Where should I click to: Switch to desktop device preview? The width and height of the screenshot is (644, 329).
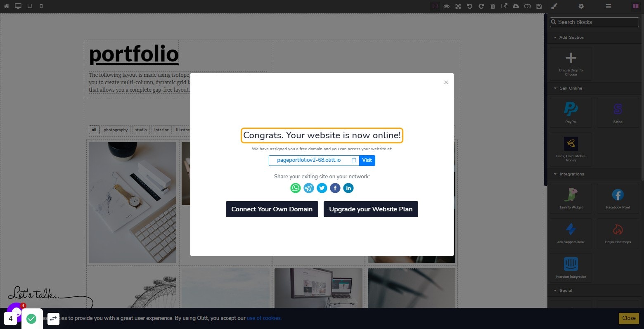click(18, 6)
